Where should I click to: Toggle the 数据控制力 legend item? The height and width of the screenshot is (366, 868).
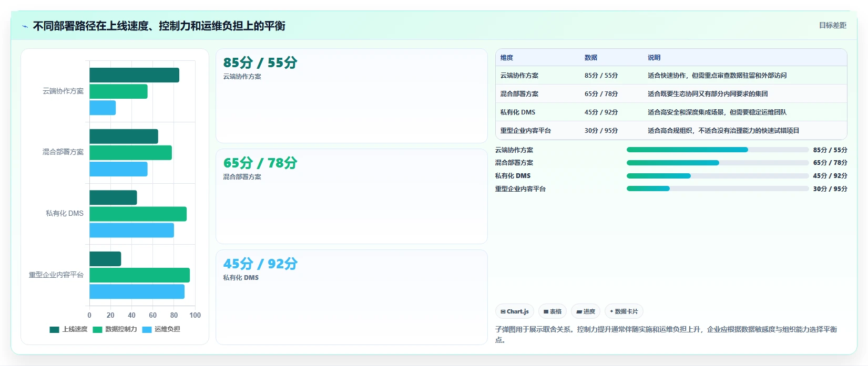115,329
